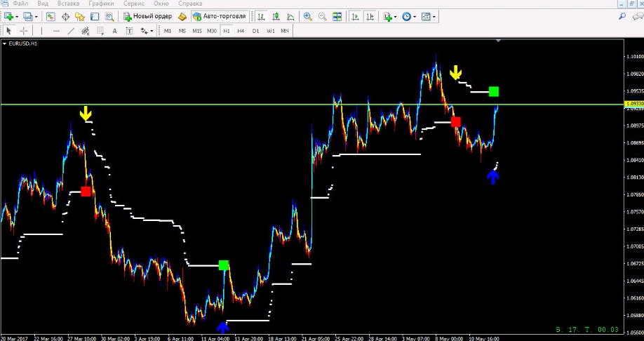This screenshot has height=341, width=644.
Task: Switch chart to candlestick display
Action: 274,16
